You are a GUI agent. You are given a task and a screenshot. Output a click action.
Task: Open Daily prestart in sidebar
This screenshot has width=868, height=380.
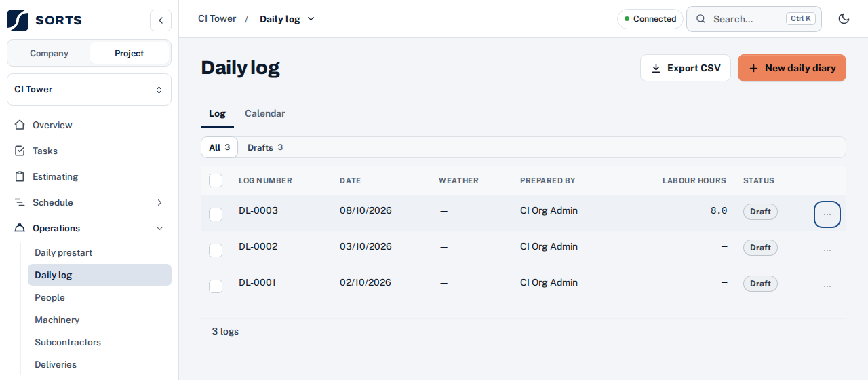99,252
